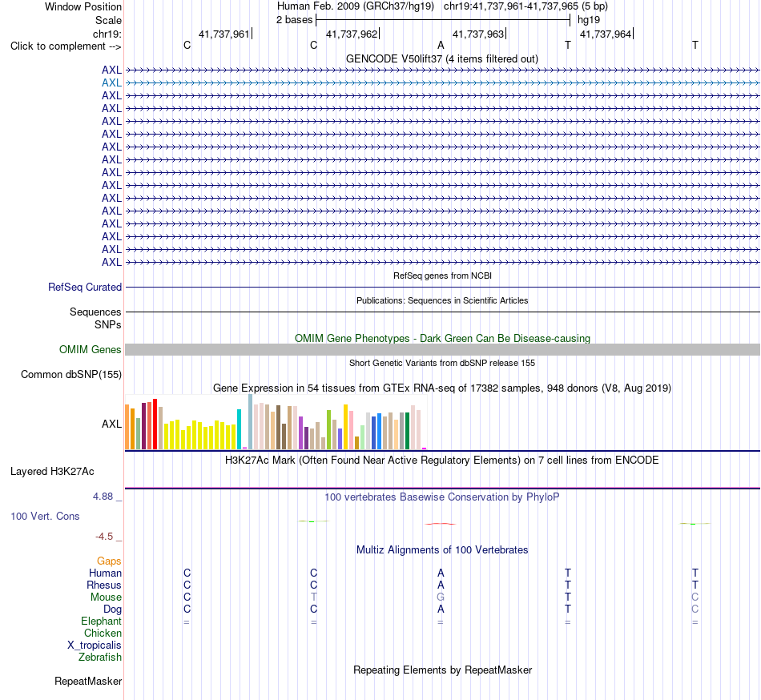Open the H3K27Ac Mark track title
Screen dimensions: 761x700
442,460
